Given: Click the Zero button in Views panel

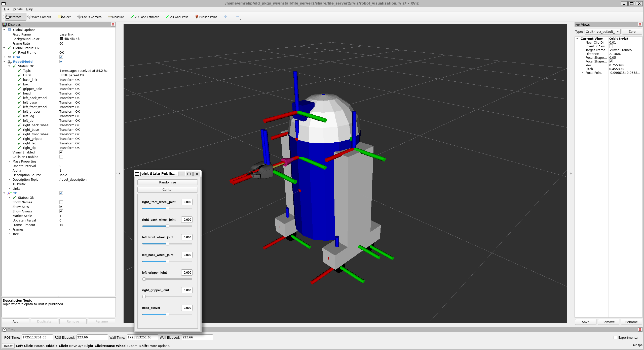Looking at the screenshot, I should pos(632,31).
